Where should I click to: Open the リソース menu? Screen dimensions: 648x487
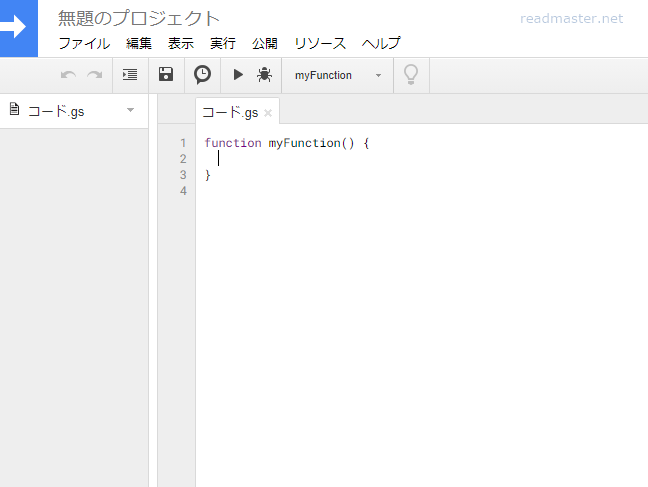[320, 43]
